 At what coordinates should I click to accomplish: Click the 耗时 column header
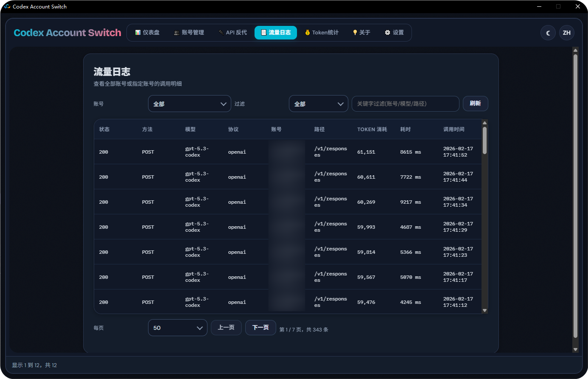coord(406,129)
